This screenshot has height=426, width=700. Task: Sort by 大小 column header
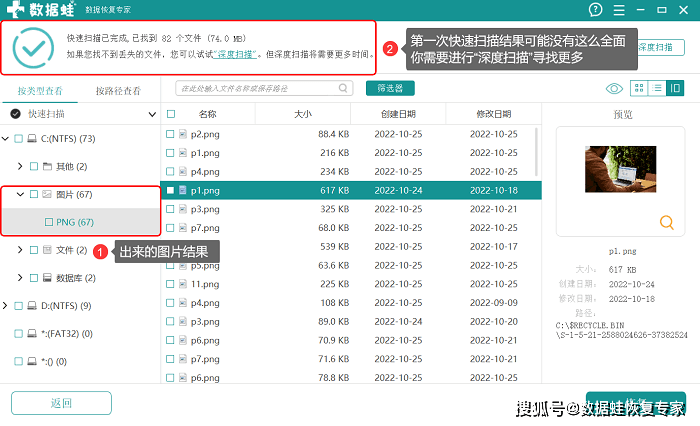[x=303, y=114]
